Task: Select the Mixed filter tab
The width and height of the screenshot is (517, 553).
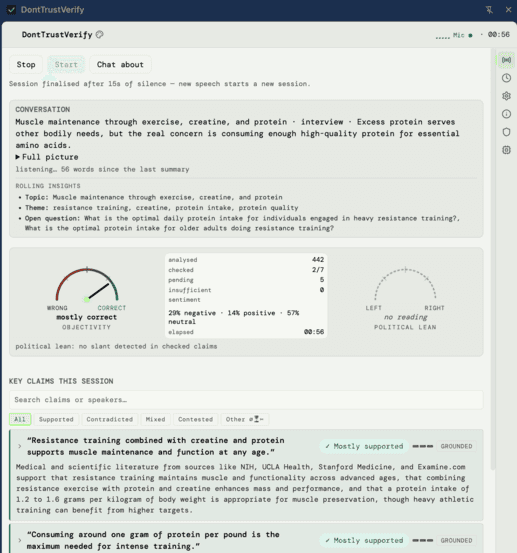Action: coord(156,419)
